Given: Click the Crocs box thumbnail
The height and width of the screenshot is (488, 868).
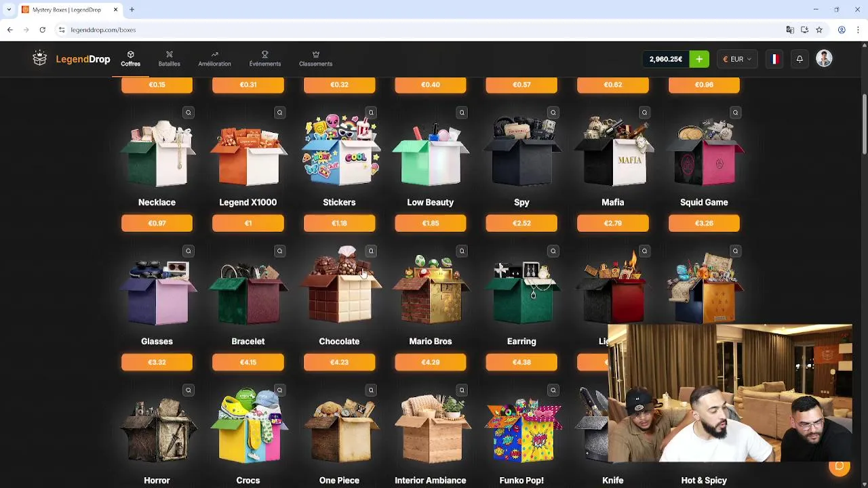Looking at the screenshot, I should (x=248, y=427).
